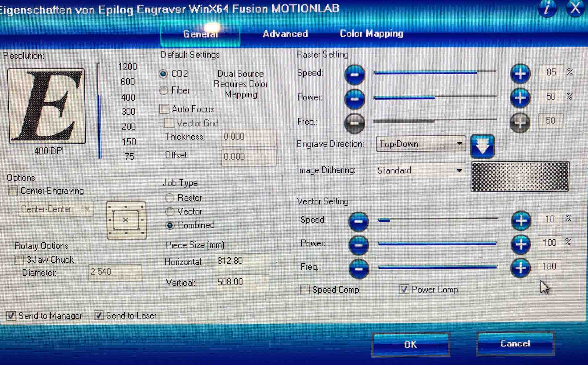The width and height of the screenshot is (588, 365).
Task: Increase vector power with plus button
Action: pyautogui.click(x=521, y=244)
